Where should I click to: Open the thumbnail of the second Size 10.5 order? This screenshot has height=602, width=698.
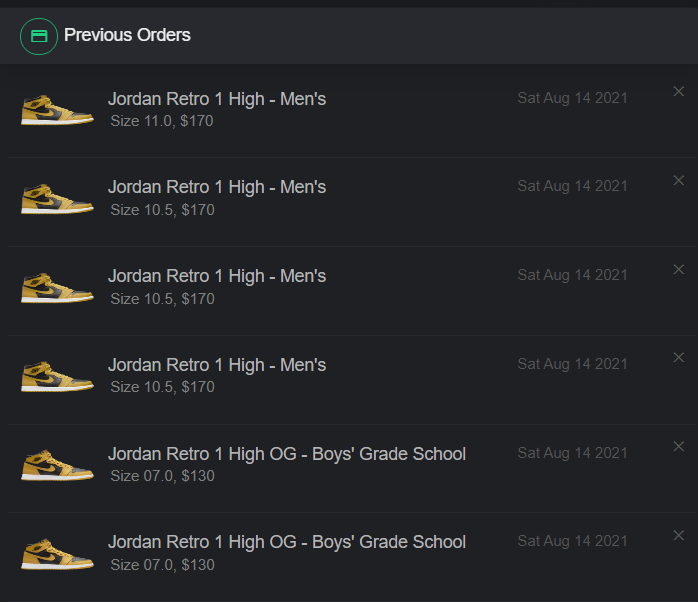(57, 288)
